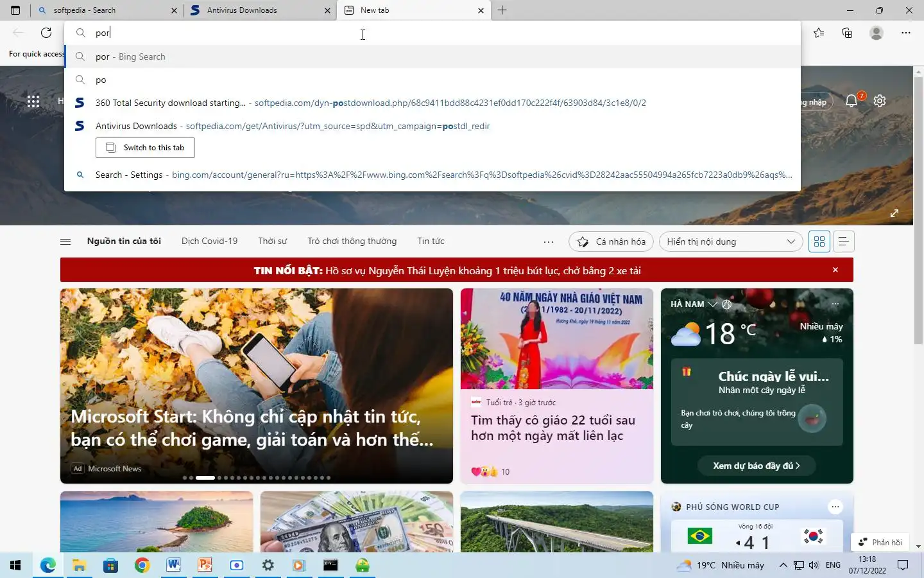Open the money banknotes news thumbnail
This screenshot has width=924, height=578.
(x=357, y=521)
